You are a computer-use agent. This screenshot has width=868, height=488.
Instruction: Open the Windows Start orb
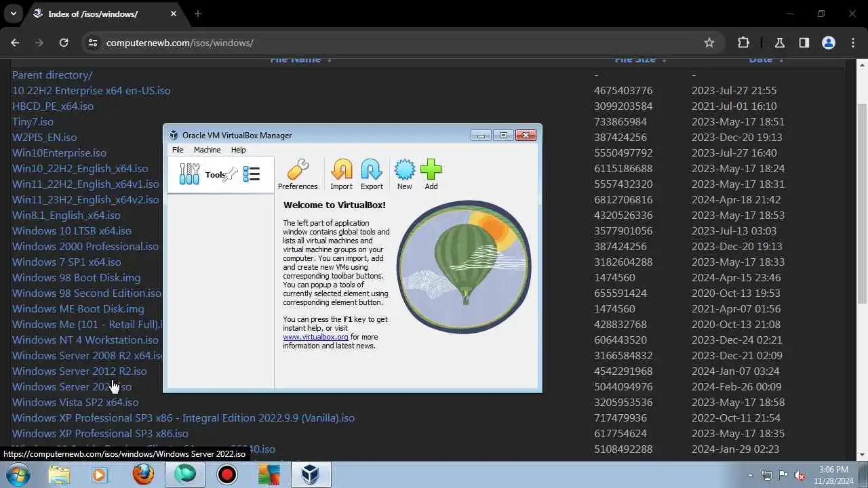pos(18,474)
